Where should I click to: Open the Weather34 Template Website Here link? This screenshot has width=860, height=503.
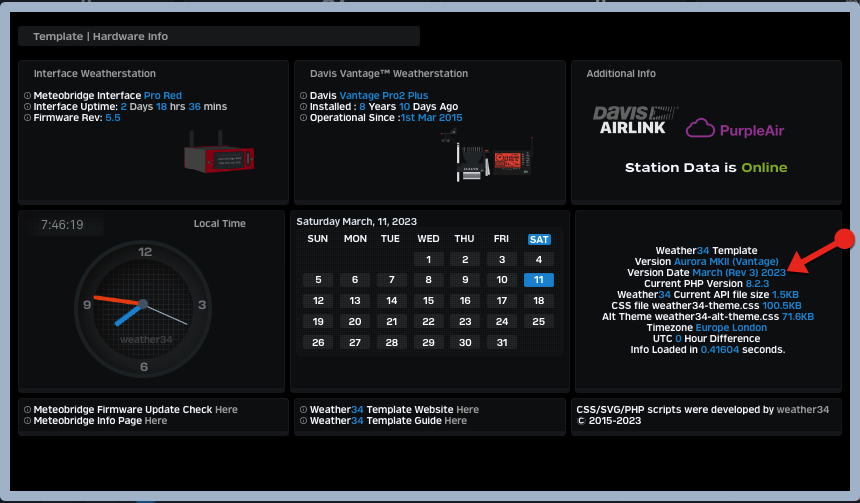click(467, 409)
